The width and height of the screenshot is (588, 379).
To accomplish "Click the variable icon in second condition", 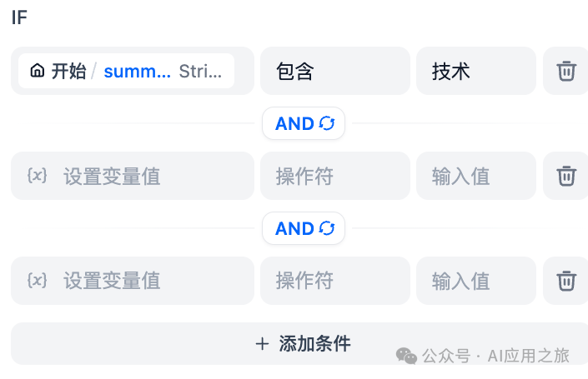I will (37, 176).
